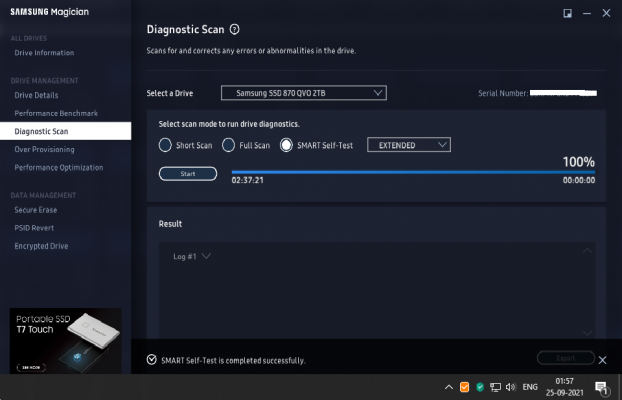Open PSID Revert in the sidebar
622x400 pixels.
pyautogui.click(x=34, y=228)
